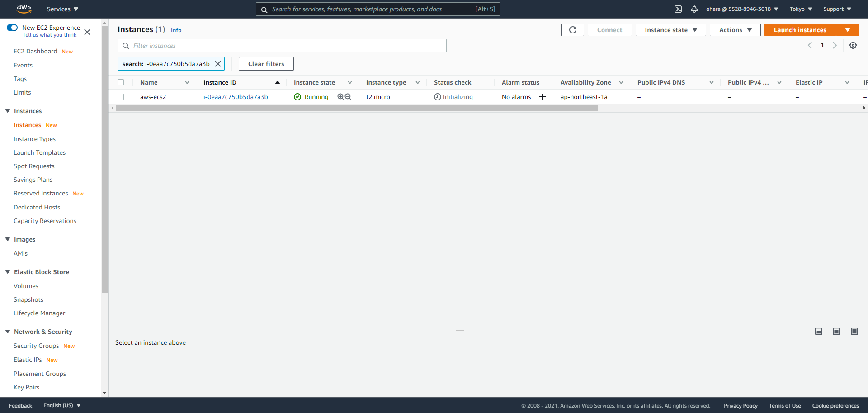The image size is (868, 413).
Task: Click the Running state check icon
Action: (297, 97)
